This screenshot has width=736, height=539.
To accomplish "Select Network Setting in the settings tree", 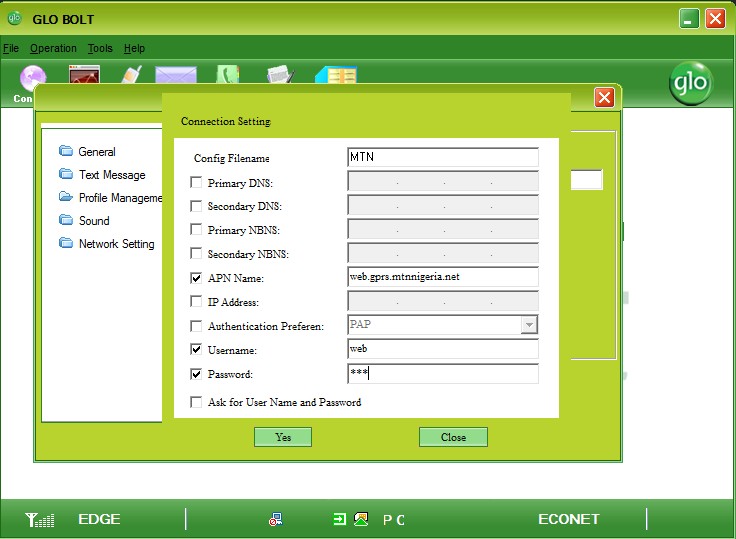I will click(116, 244).
